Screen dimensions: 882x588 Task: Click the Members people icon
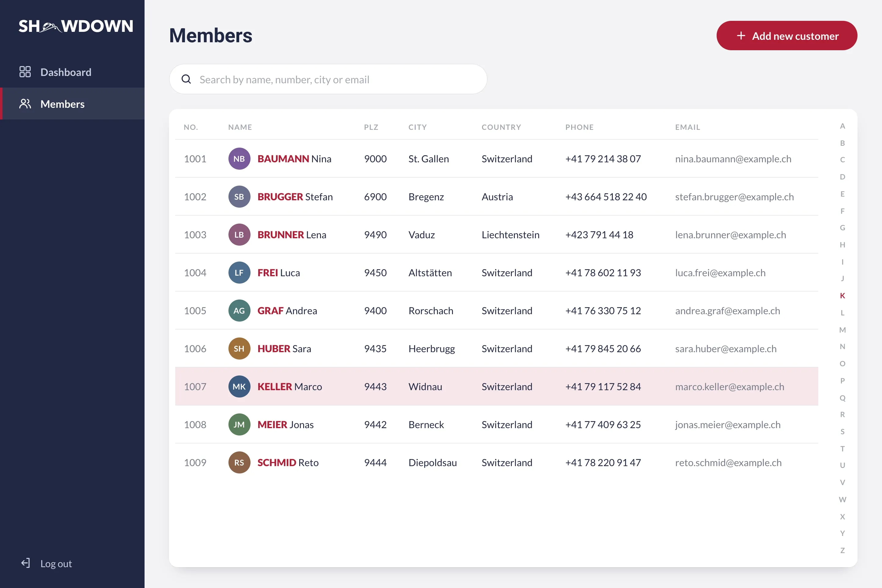pyautogui.click(x=25, y=104)
